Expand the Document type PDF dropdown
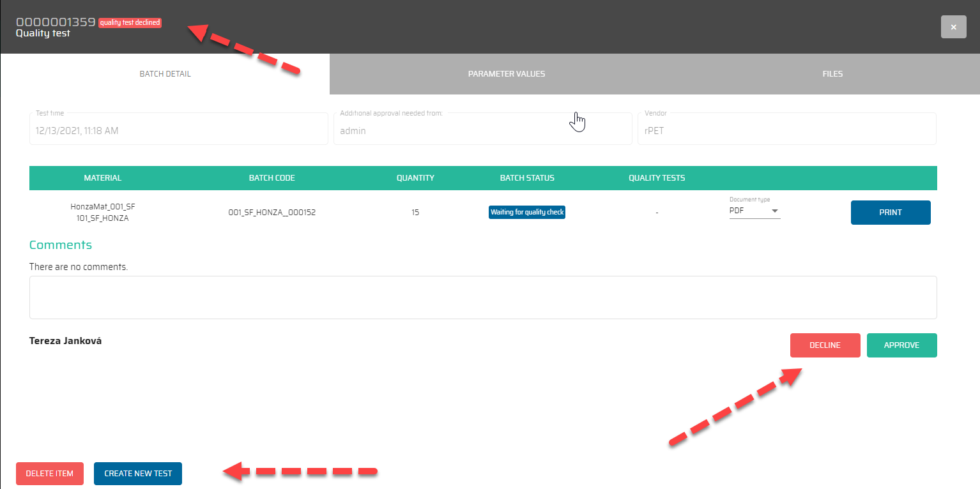 tap(754, 211)
